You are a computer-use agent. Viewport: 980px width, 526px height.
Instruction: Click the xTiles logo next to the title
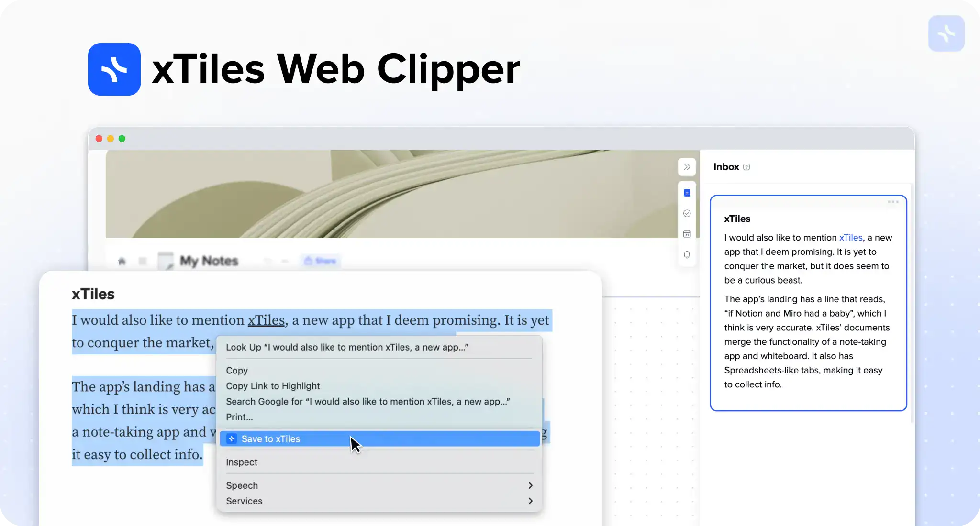tap(114, 69)
